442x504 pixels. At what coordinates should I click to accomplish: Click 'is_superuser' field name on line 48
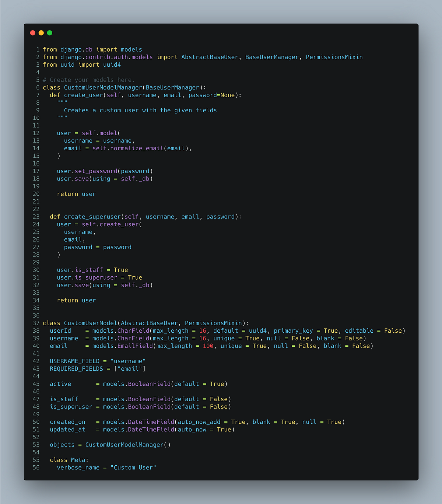click(71, 407)
